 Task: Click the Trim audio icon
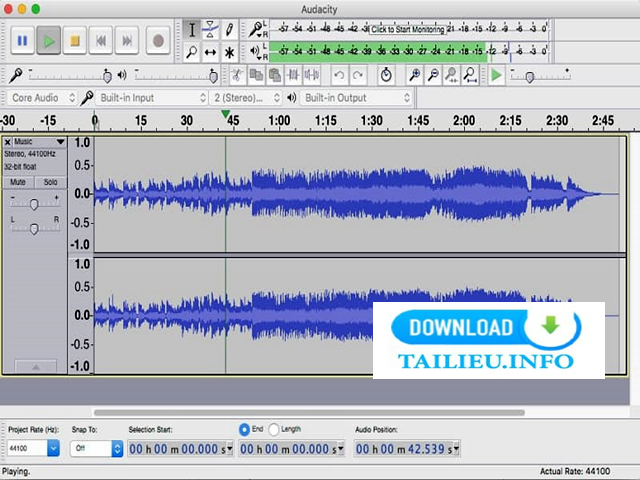(x=293, y=75)
